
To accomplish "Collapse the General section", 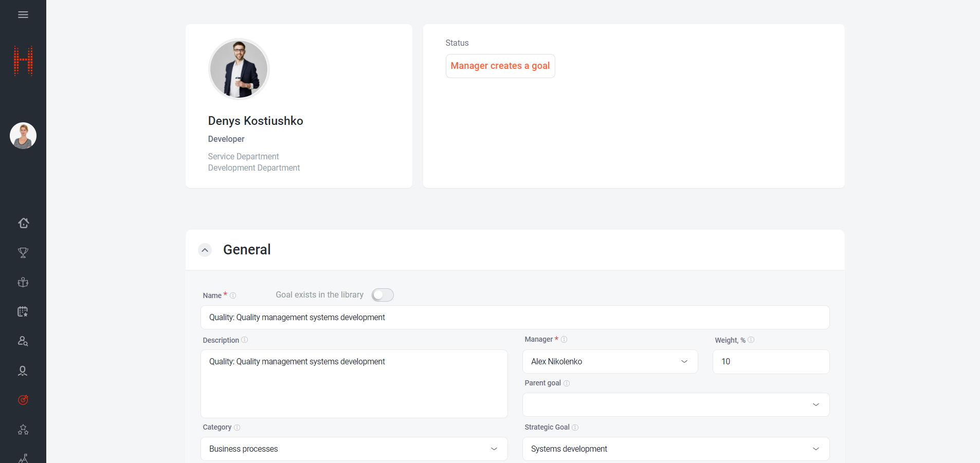I will pos(205,250).
